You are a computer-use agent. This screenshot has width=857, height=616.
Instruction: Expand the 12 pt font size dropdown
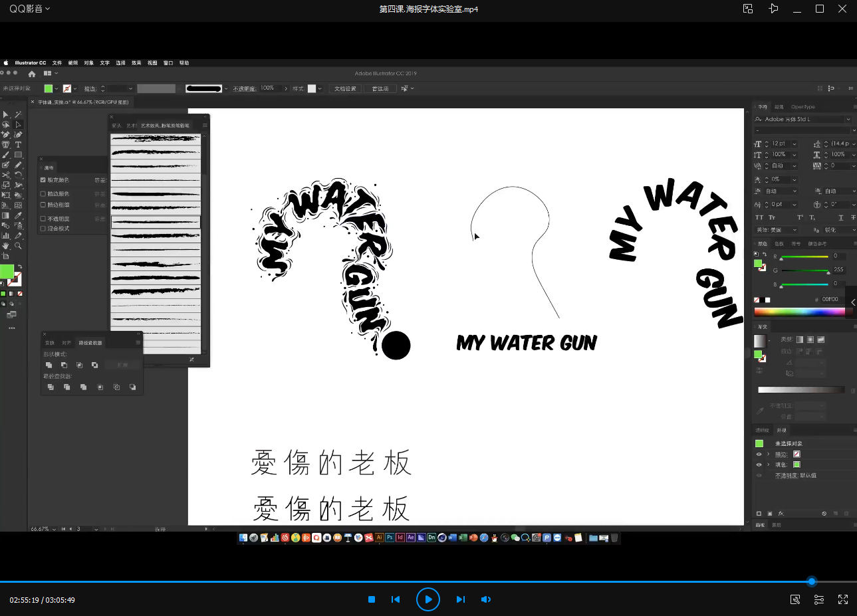[794, 144]
